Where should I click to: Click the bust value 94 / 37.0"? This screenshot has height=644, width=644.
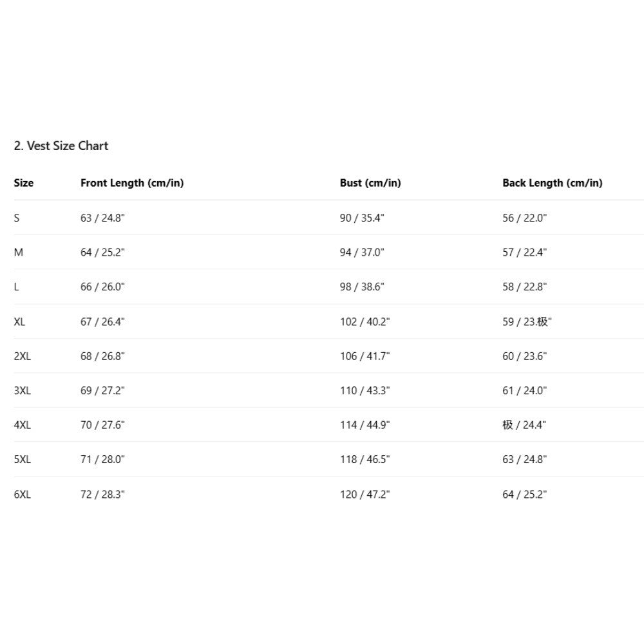[362, 252]
